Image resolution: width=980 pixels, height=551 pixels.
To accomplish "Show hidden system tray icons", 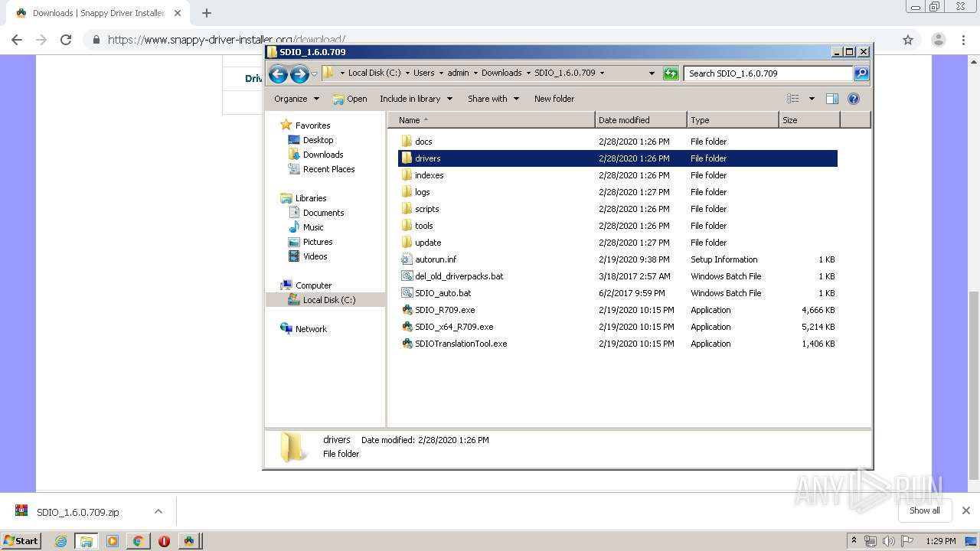I will click(x=854, y=541).
